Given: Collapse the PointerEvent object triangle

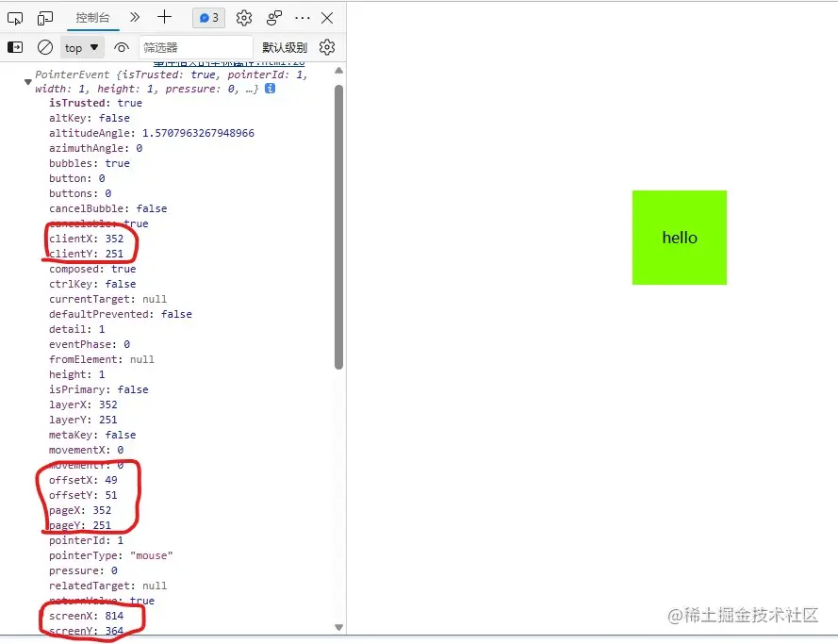Looking at the screenshot, I should (x=27, y=82).
